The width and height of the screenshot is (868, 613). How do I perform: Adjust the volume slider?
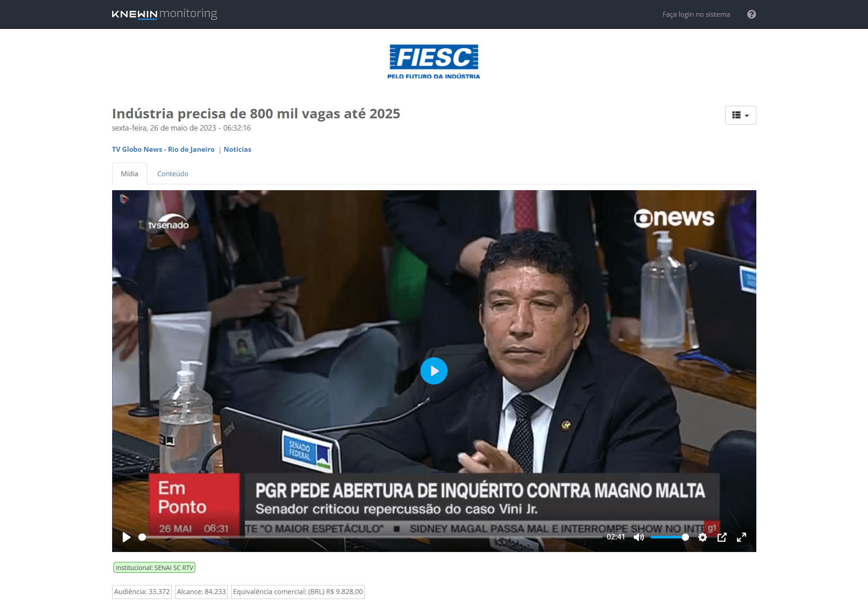(670, 537)
